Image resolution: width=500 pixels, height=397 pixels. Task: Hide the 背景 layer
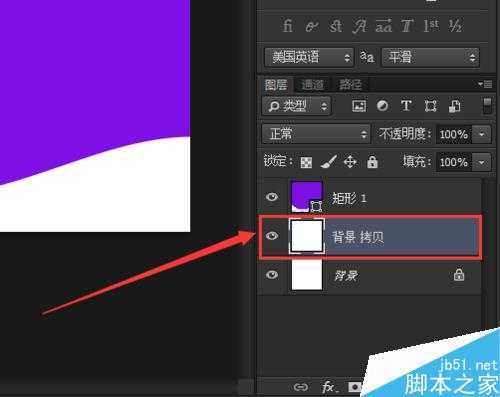[x=272, y=275]
